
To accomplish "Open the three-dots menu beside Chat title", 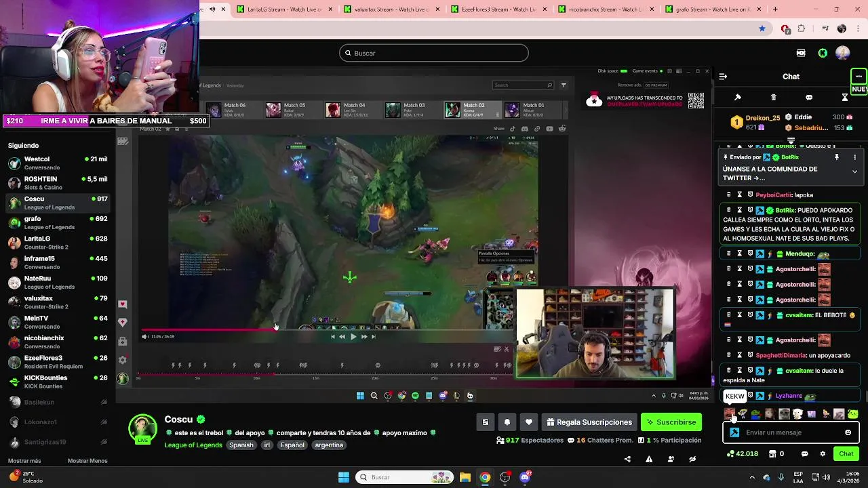I will [x=859, y=76].
